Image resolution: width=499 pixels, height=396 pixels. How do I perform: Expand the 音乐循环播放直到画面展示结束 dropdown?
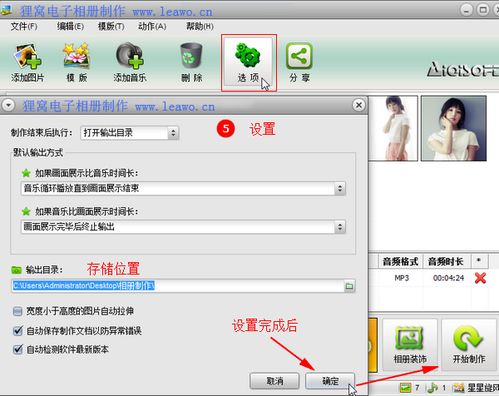tap(183, 189)
